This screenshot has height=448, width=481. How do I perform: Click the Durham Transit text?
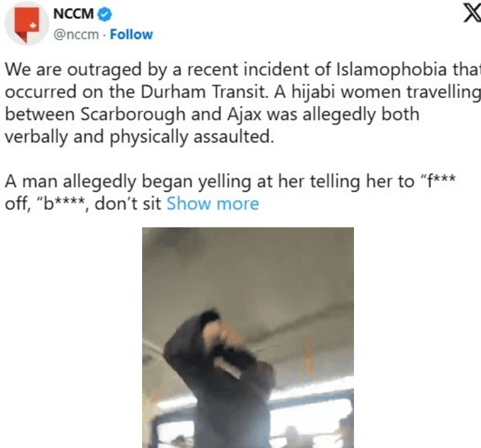tap(204, 91)
